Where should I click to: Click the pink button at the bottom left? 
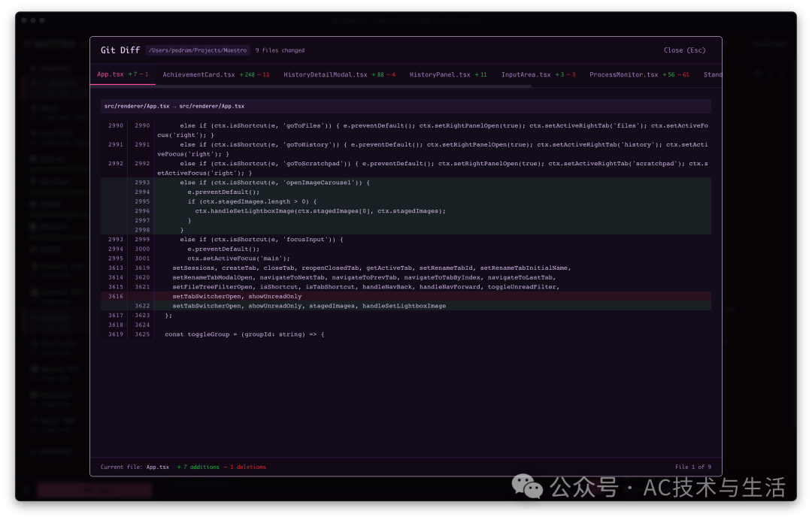(x=93, y=489)
